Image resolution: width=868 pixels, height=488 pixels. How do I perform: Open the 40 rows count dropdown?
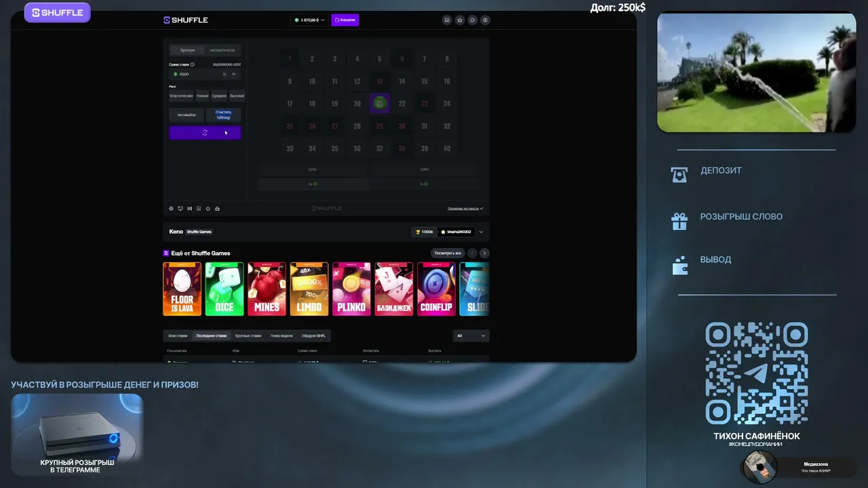pos(471,335)
